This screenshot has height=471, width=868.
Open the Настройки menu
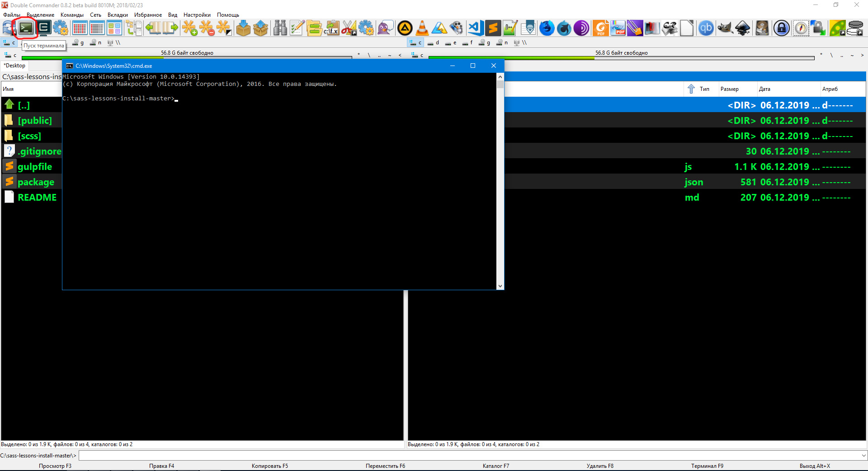[197, 15]
